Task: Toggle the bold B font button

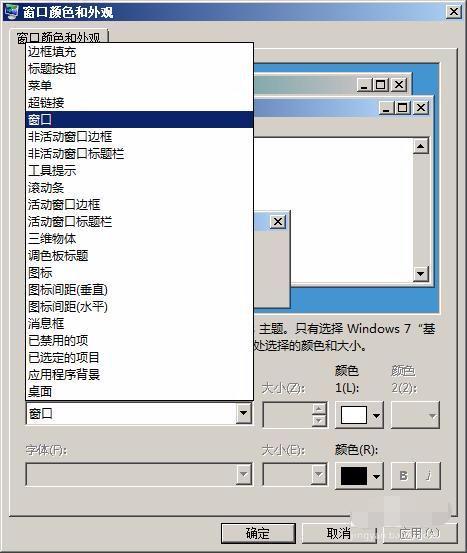Action: click(403, 476)
